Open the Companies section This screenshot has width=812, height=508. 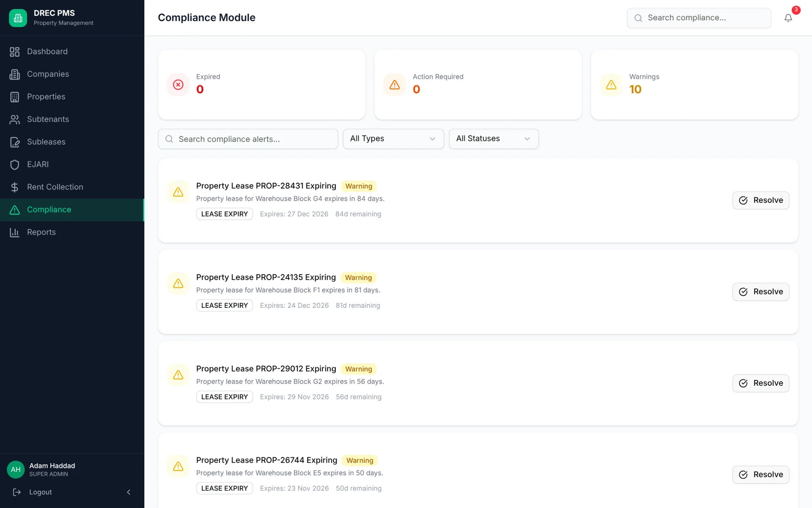(x=72, y=74)
